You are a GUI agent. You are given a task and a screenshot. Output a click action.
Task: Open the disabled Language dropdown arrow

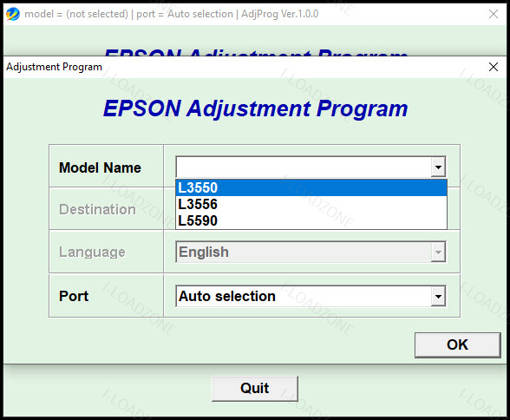point(438,253)
